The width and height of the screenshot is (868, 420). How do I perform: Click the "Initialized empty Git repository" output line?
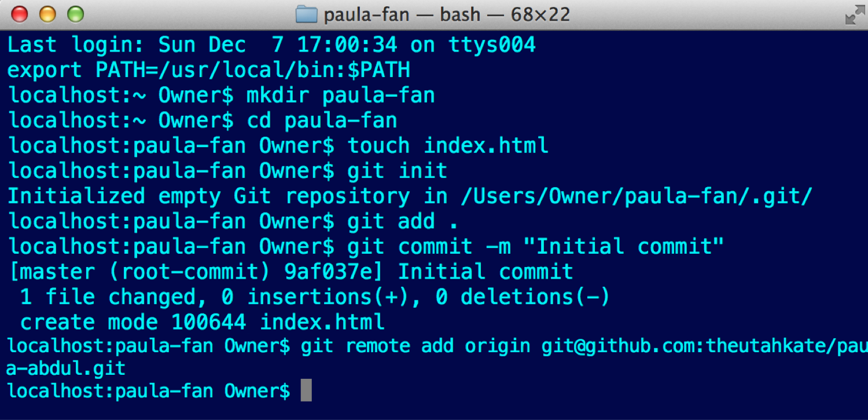410,196
